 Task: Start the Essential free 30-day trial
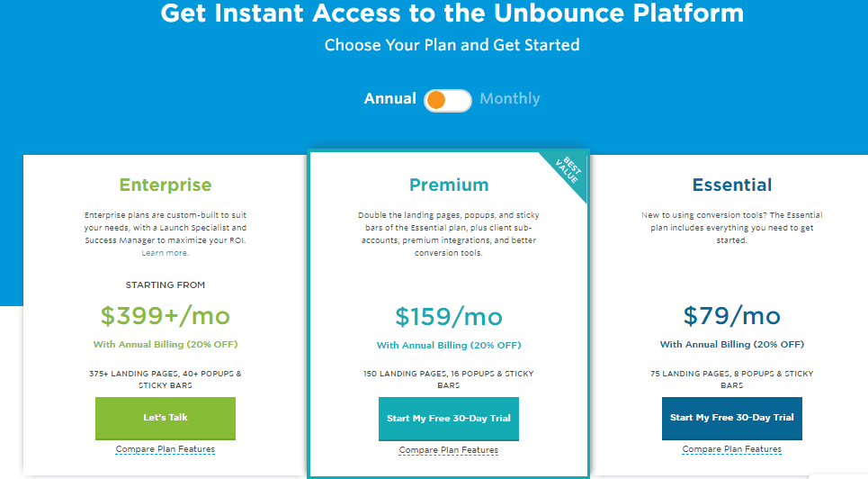click(x=732, y=418)
